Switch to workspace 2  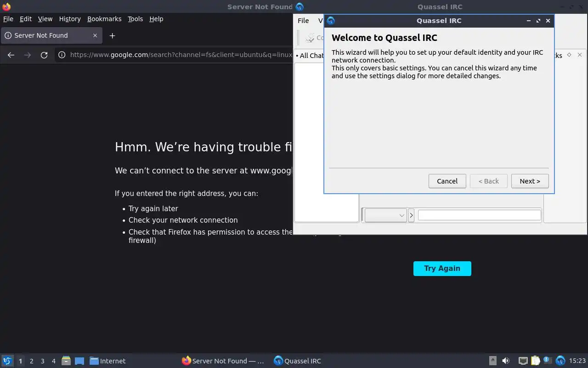31,361
